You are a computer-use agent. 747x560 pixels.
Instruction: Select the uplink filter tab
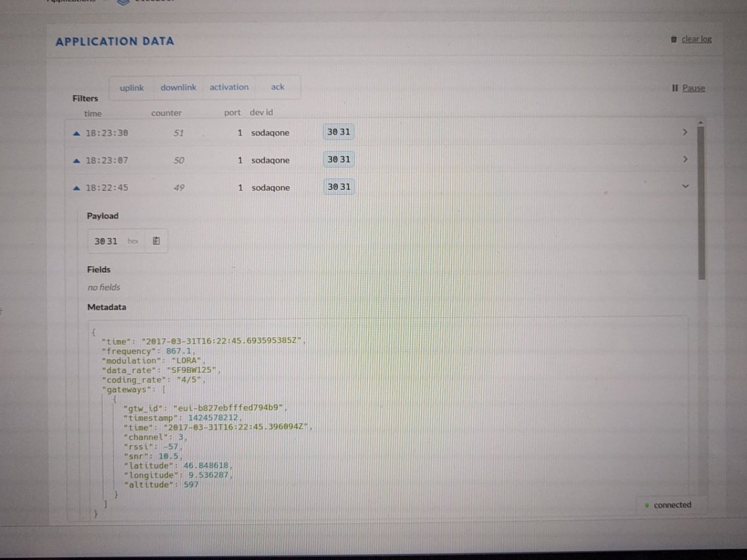[132, 88]
